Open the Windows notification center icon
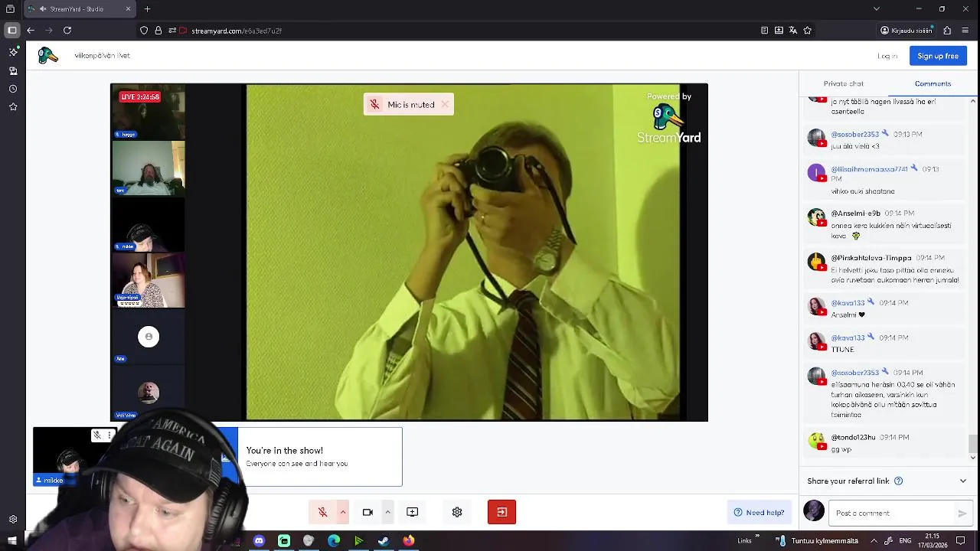Screen dimensions: 980x551 pyautogui.click(x=961, y=540)
